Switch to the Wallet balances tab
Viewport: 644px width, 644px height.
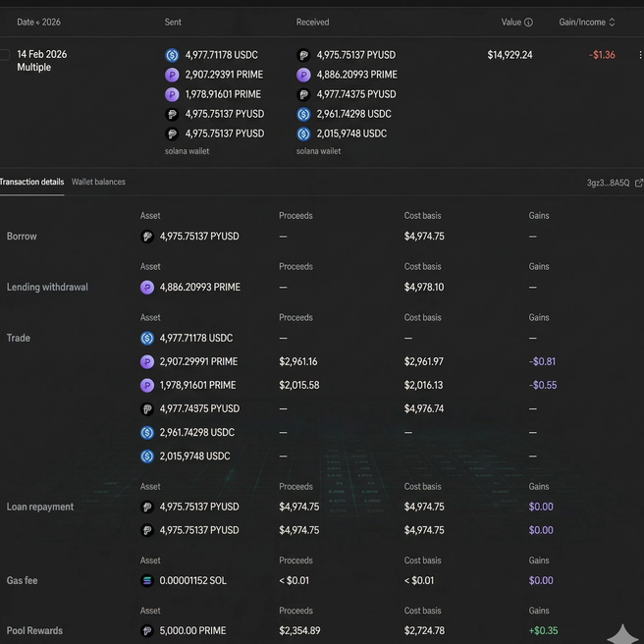point(98,182)
